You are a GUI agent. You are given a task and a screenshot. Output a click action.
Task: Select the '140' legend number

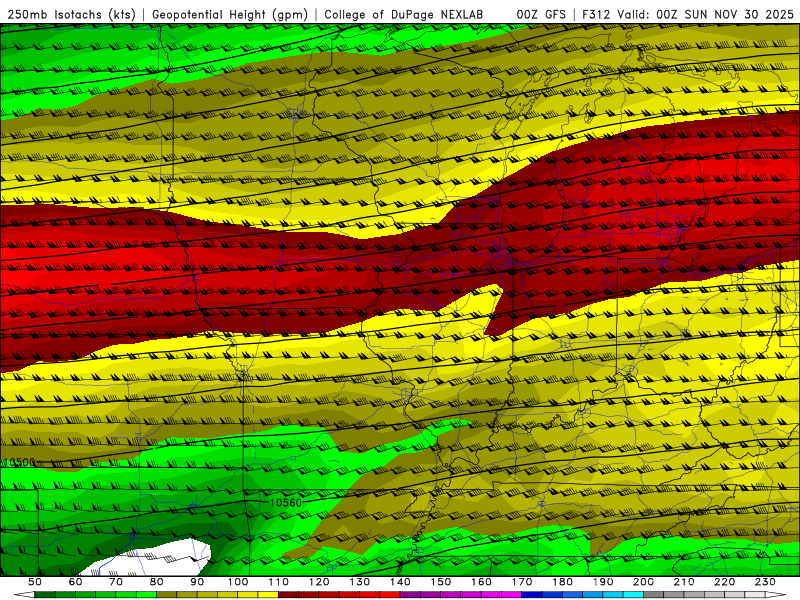click(x=400, y=582)
